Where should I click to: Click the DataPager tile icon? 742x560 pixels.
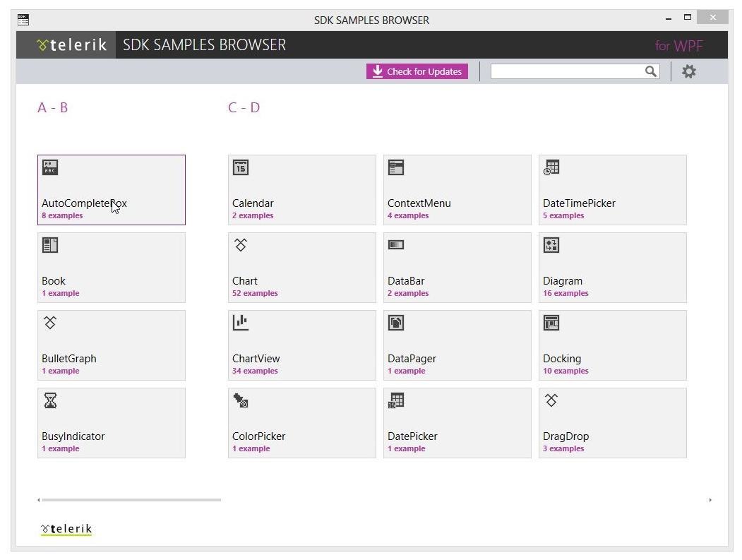(x=396, y=323)
